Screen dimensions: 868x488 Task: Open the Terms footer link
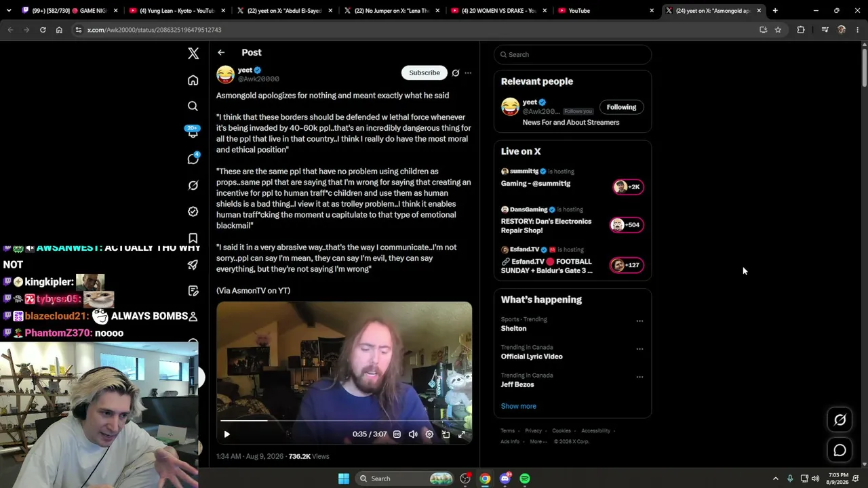pos(508,431)
